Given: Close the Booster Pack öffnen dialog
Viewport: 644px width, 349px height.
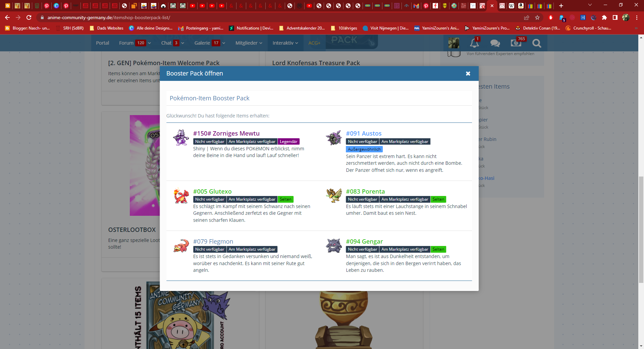Looking at the screenshot, I should 468,73.
